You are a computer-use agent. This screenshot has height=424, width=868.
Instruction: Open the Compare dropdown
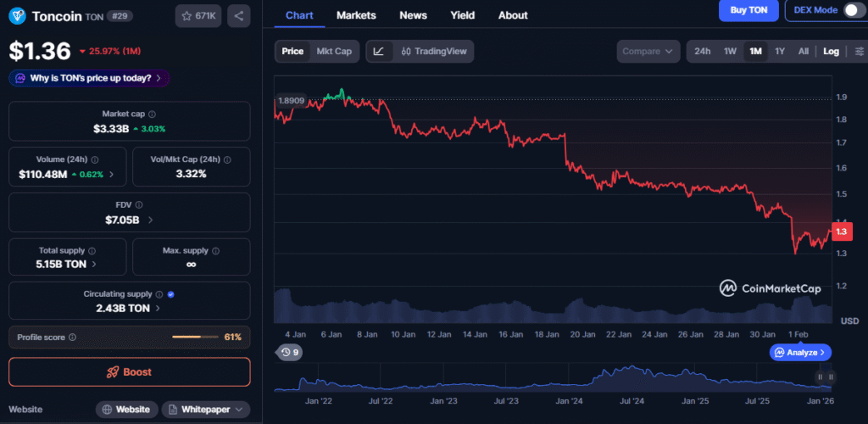(648, 51)
